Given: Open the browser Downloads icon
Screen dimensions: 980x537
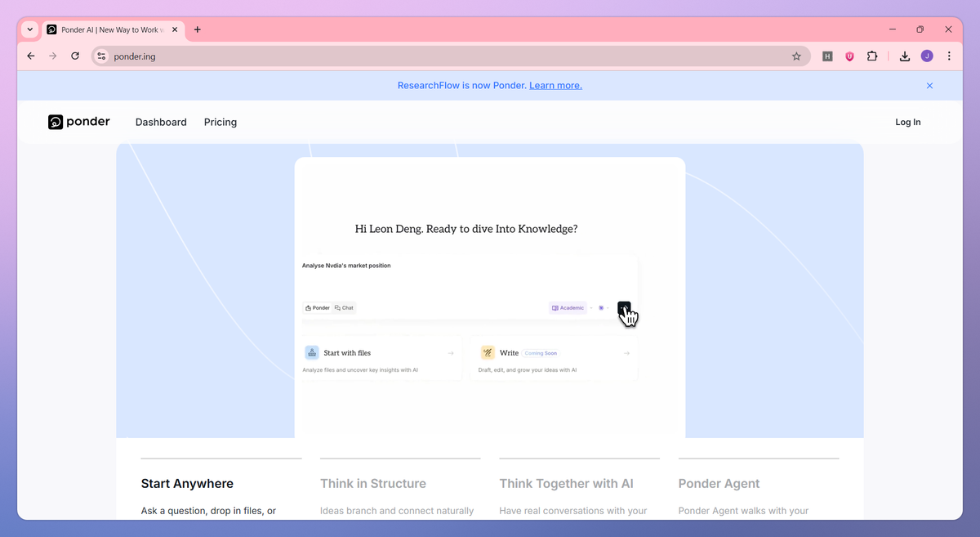Looking at the screenshot, I should 904,56.
